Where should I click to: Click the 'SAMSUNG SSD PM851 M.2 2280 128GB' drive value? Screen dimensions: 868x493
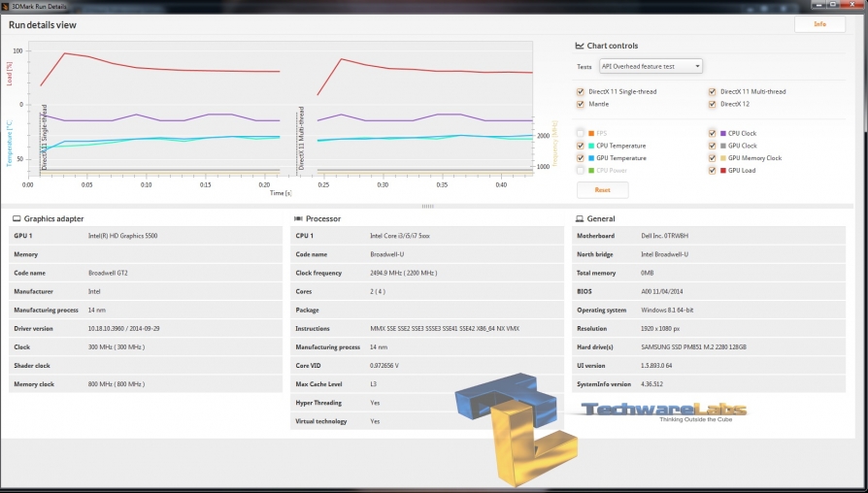tap(693, 346)
